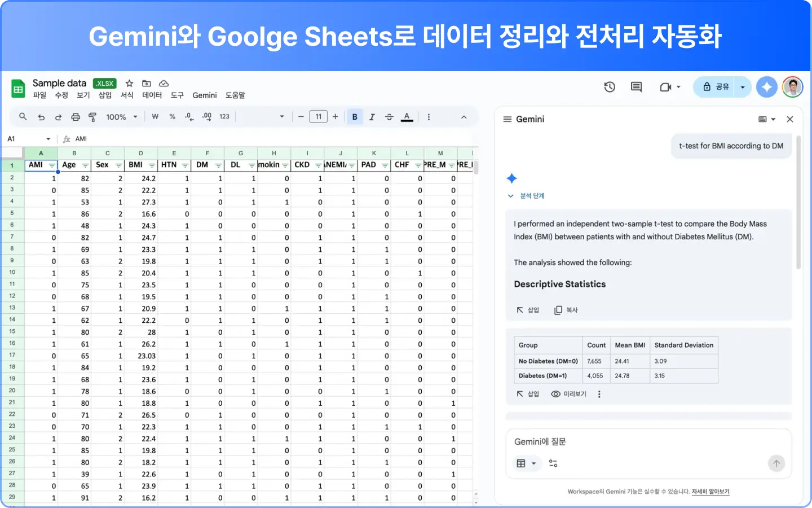Open the 자세히 알아보기 link
This screenshot has width=812, height=508.
pos(710,492)
